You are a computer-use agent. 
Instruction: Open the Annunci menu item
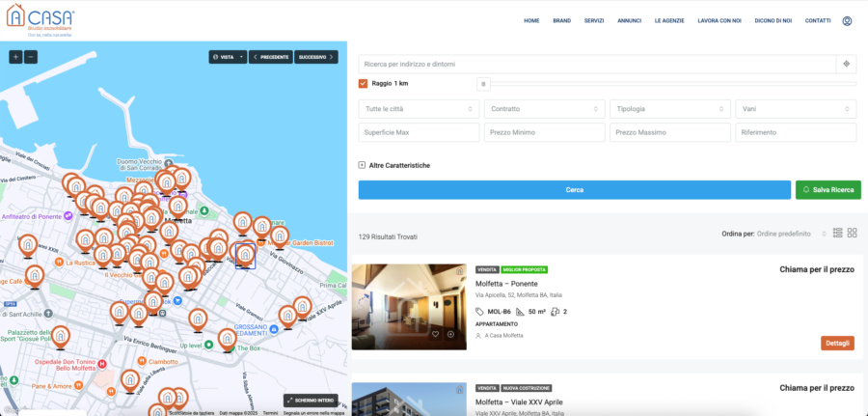coord(630,20)
